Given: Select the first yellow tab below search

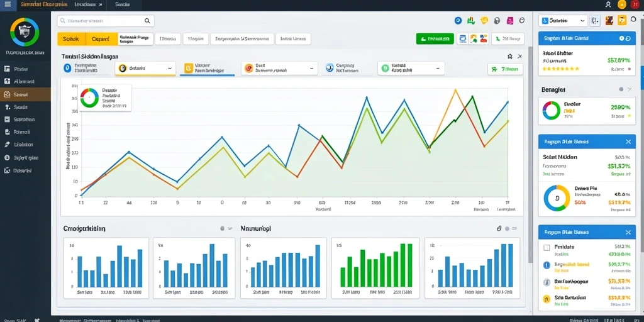Looking at the screenshot, I should pos(72,39).
